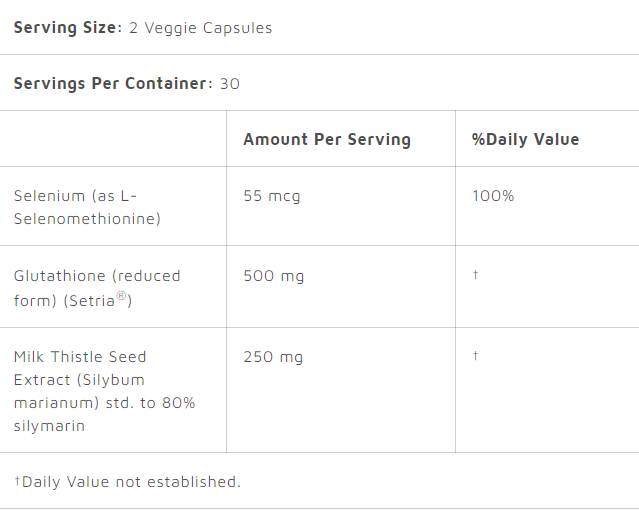Click the Glutathione ingredient name cell
The height and width of the screenshot is (510, 639).
pyautogui.click(x=97, y=288)
